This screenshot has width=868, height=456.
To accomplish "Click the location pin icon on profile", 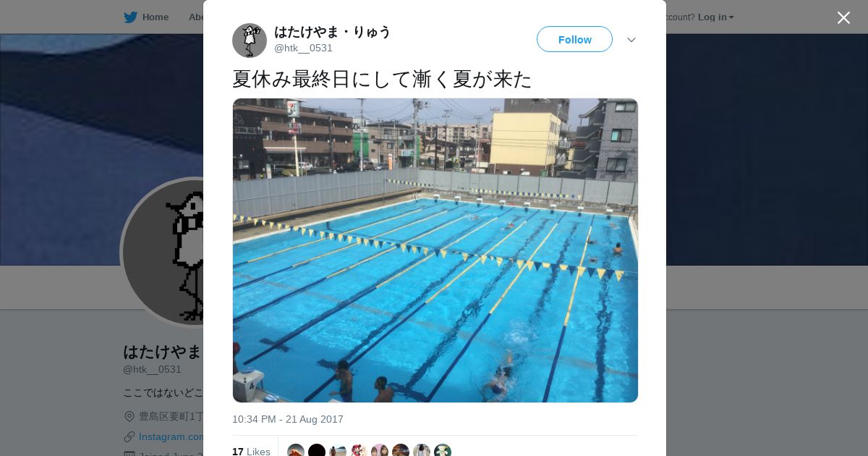I will pyautogui.click(x=129, y=416).
